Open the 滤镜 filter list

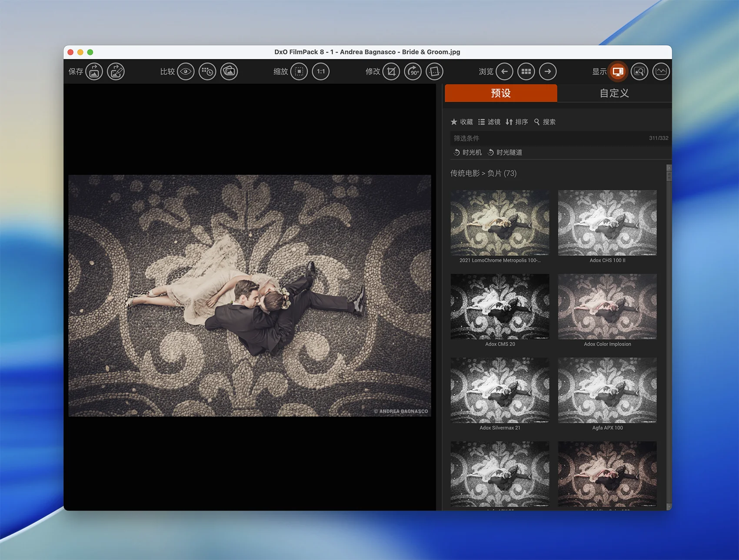click(x=489, y=122)
